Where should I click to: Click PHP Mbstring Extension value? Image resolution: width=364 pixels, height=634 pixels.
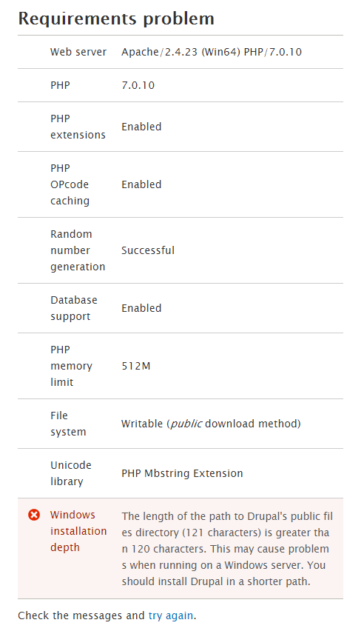point(182,473)
